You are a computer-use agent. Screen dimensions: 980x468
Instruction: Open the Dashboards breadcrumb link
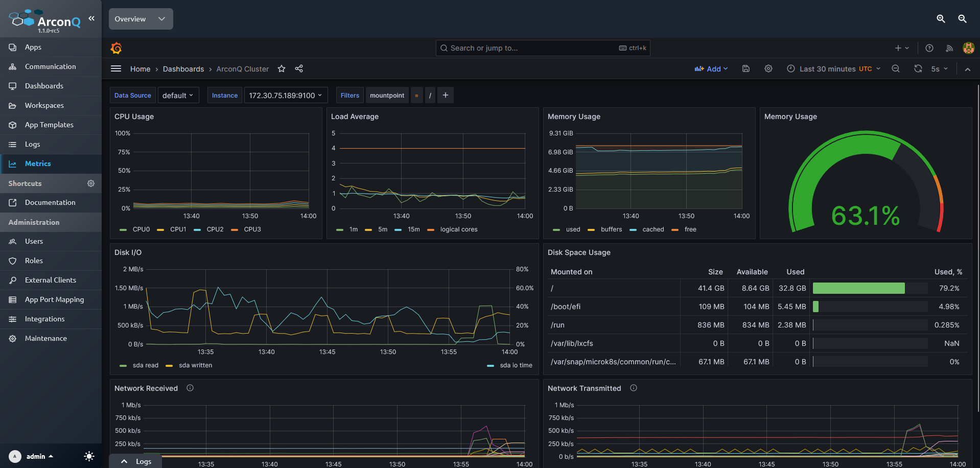183,69
